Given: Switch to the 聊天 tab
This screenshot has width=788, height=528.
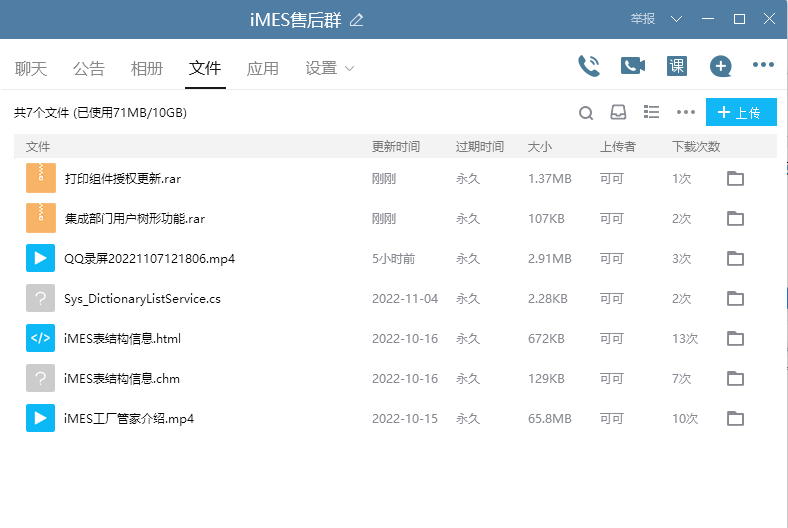Looking at the screenshot, I should (31, 68).
